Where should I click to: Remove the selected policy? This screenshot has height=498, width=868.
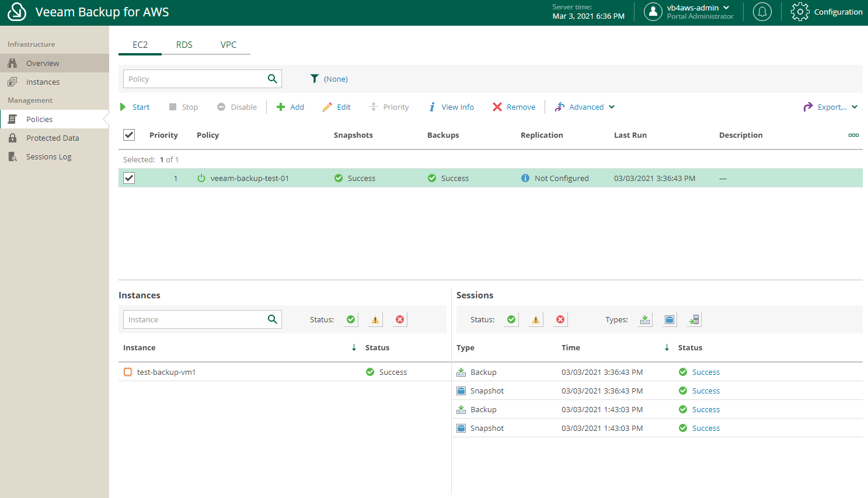pos(514,107)
